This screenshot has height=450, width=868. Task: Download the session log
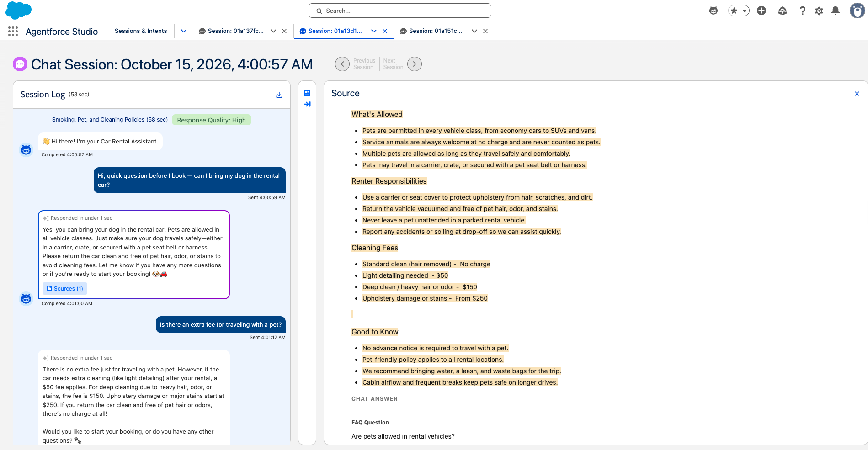coord(279,95)
